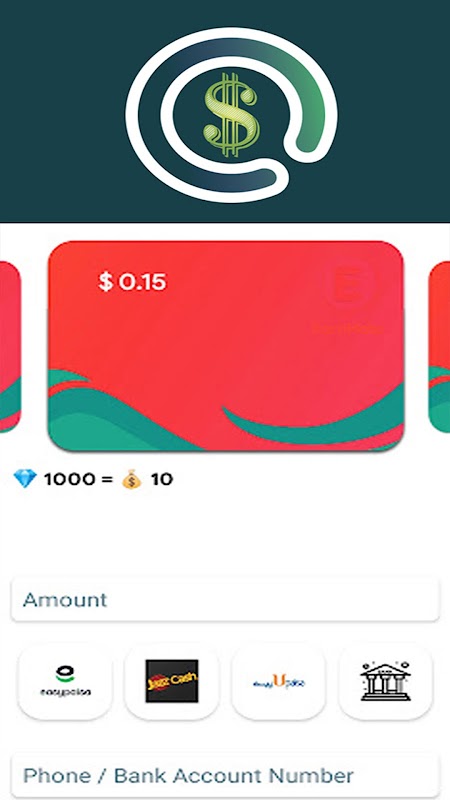Select the bank building icon

click(x=386, y=682)
